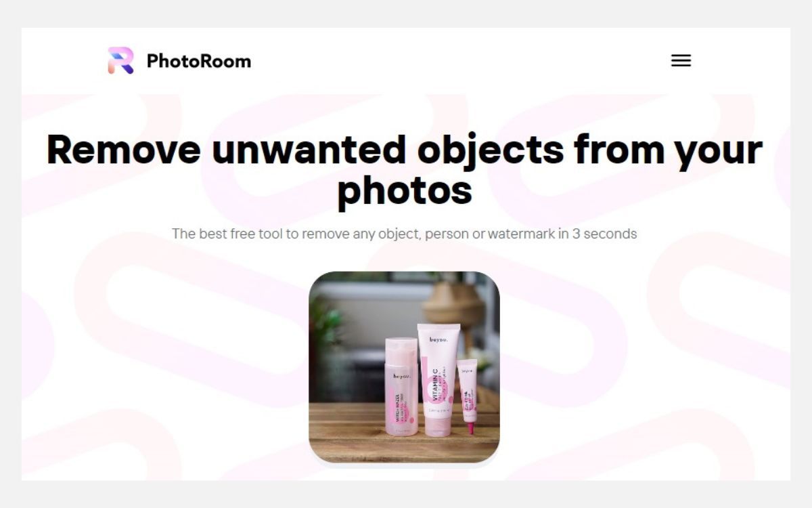Click the beyou label on tall tube
812x508 pixels.
pos(438,339)
